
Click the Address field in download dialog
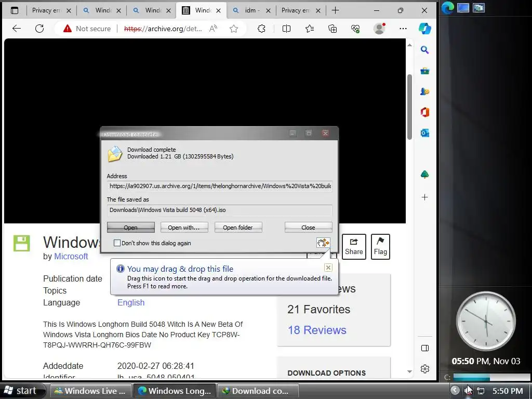220,186
